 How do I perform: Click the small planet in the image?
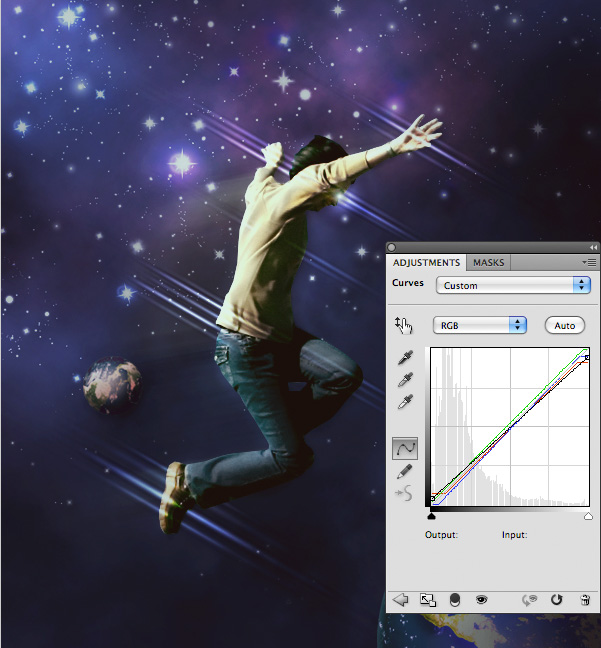coord(112,385)
